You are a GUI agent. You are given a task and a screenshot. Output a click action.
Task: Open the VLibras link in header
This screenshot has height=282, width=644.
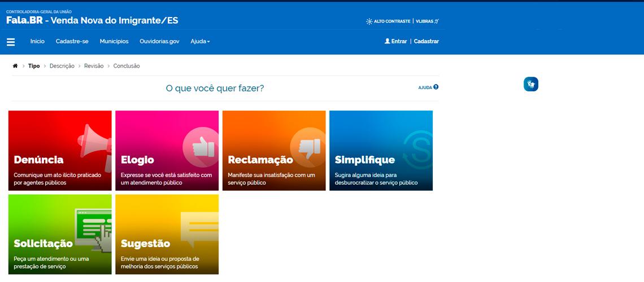point(427,21)
